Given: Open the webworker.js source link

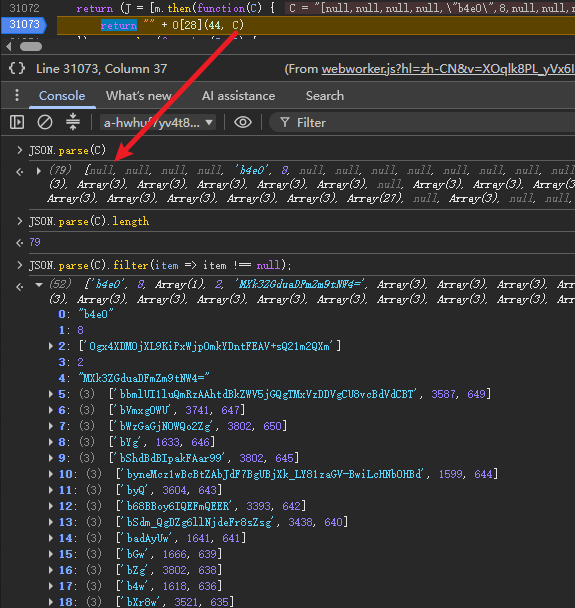Looking at the screenshot, I should pos(448,69).
